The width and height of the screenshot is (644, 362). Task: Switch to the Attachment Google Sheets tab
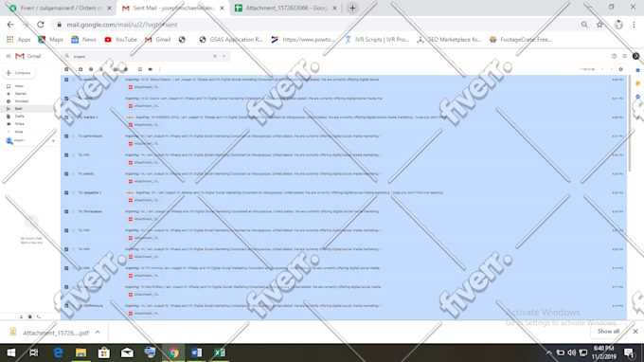pos(286,9)
